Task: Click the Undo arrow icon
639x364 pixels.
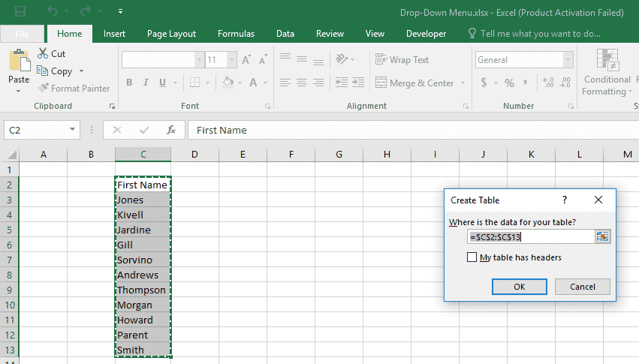Action: pyautogui.click(x=52, y=12)
